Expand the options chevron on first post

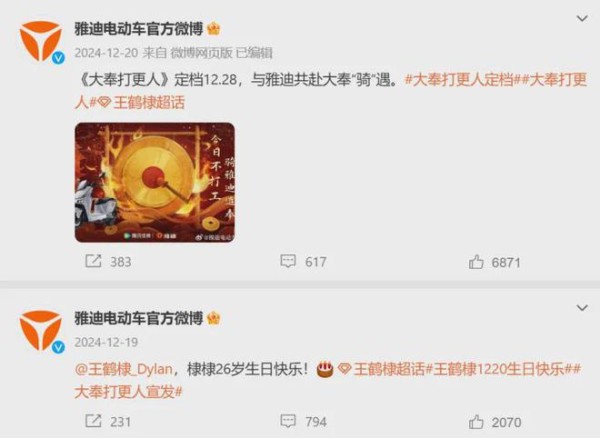click(582, 18)
